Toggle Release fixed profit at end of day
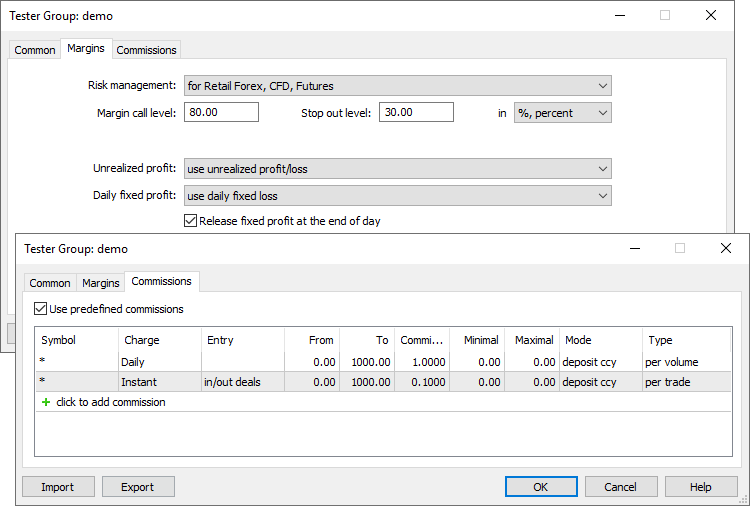This screenshot has height=506, width=750. [191, 221]
